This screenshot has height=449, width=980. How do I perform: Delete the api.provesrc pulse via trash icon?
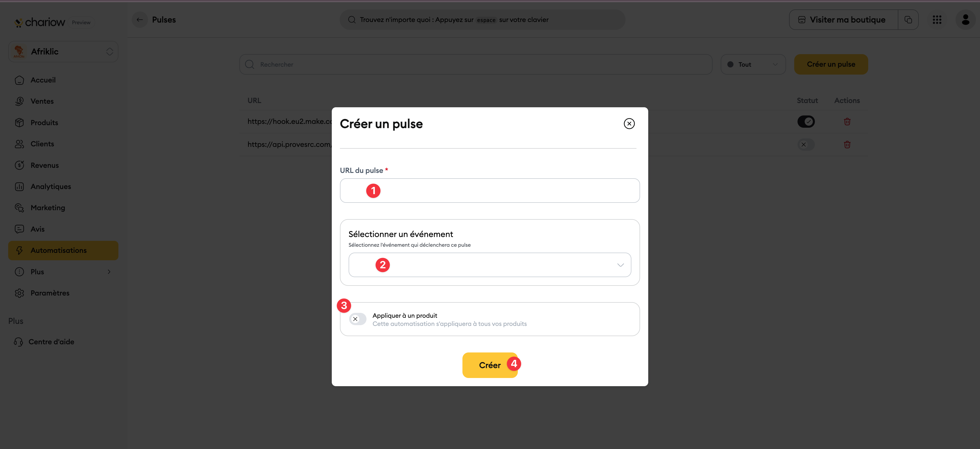(x=847, y=144)
